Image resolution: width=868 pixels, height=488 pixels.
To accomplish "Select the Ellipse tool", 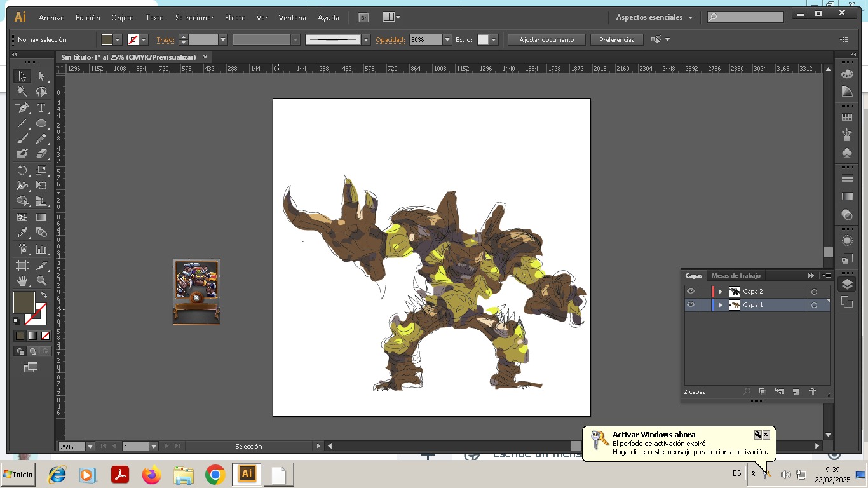I will click(41, 123).
